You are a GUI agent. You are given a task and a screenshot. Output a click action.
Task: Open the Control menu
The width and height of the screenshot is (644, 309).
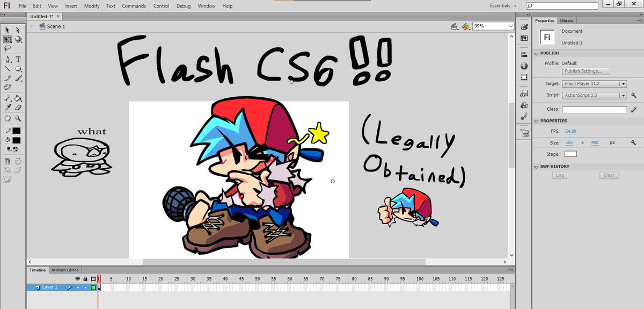161,6
